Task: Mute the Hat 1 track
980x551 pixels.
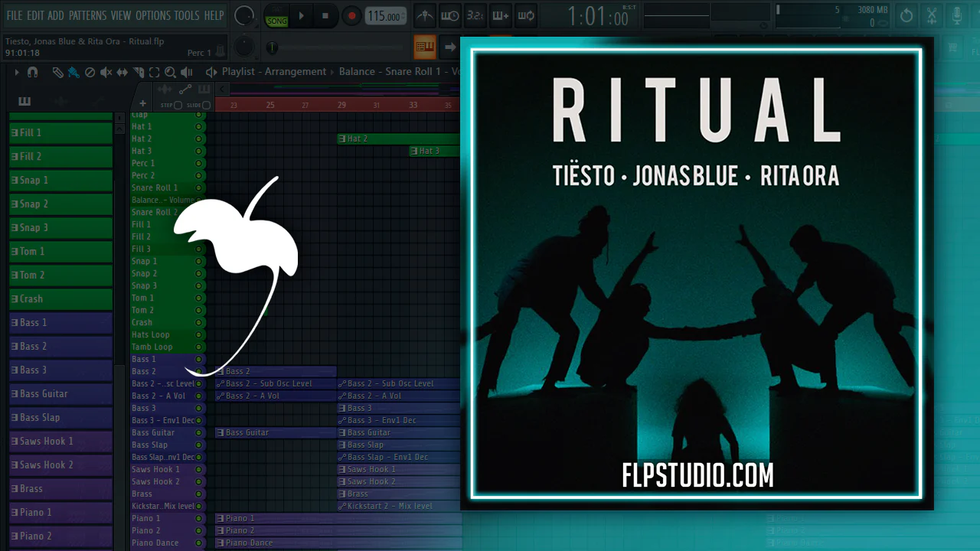Action: tap(199, 126)
